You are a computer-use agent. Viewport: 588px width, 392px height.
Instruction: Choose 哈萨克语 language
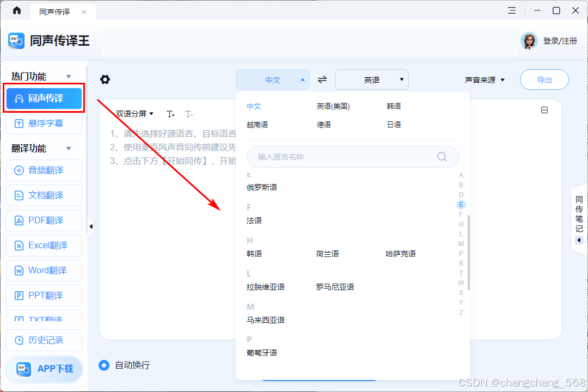point(401,254)
